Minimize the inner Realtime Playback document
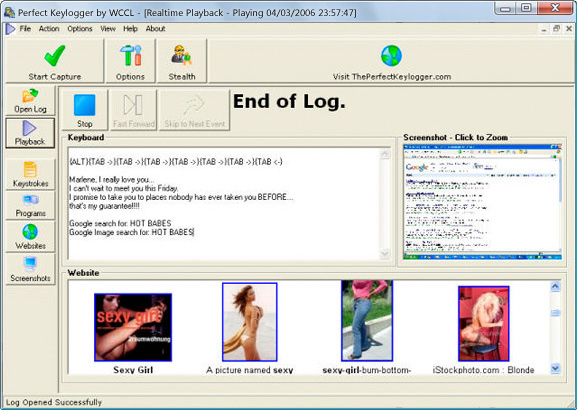The width and height of the screenshot is (577, 410). (x=544, y=29)
